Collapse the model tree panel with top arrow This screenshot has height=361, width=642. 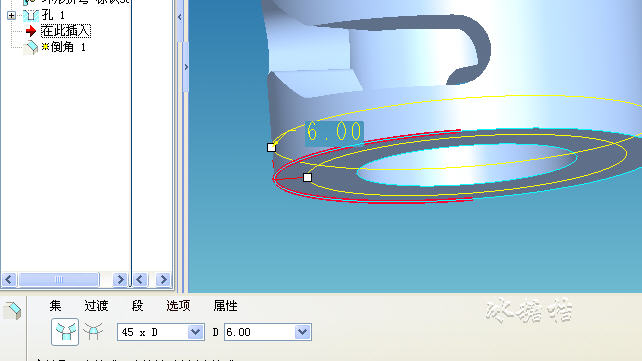(x=180, y=17)
